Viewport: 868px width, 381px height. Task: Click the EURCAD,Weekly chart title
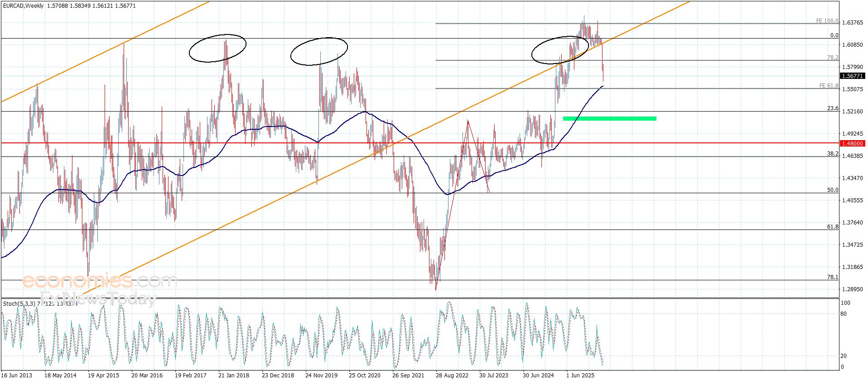(x=23, y=6)
